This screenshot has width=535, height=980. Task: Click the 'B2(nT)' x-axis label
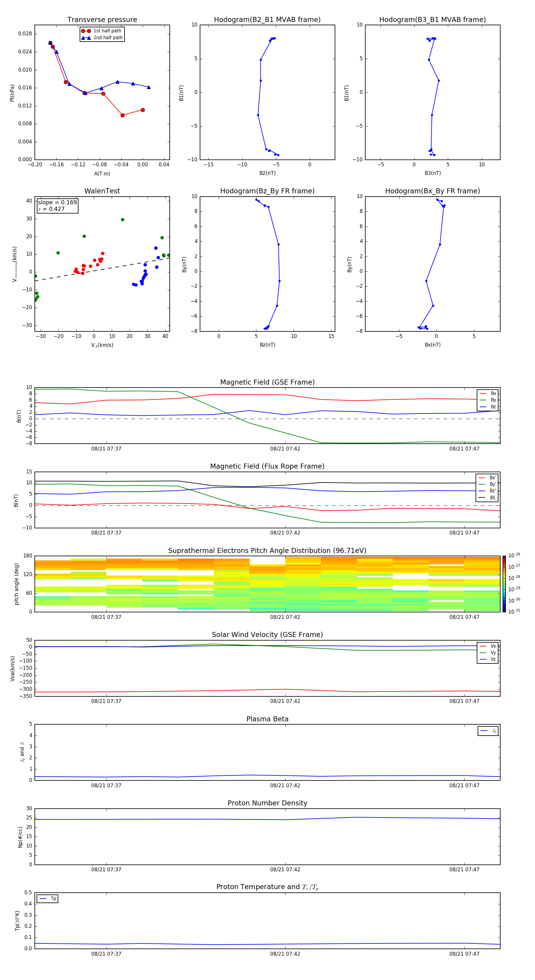tap(267, 173)
